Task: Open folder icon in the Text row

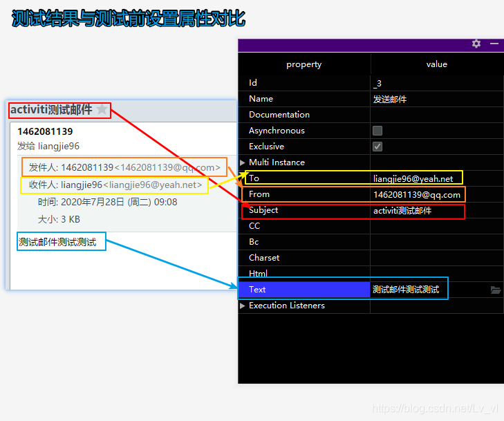Action: click(496, 290)
